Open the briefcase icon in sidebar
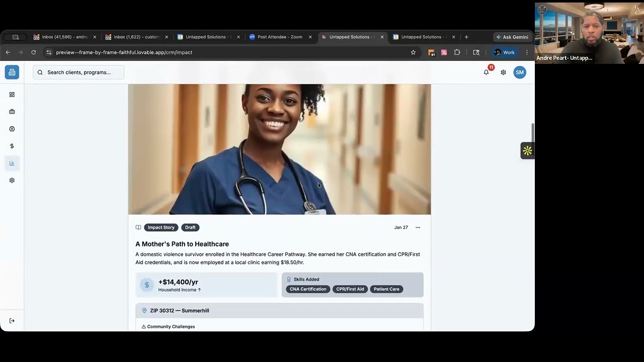The width and height of the screenshot is (644, 362). pyautogui.click(x=12, y=112)
